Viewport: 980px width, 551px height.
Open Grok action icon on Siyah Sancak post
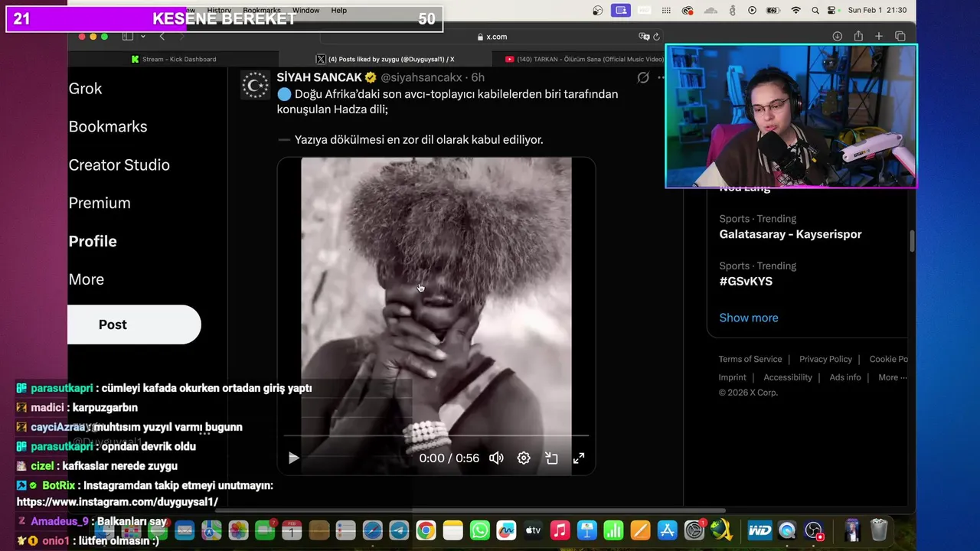tap(643, 77)
